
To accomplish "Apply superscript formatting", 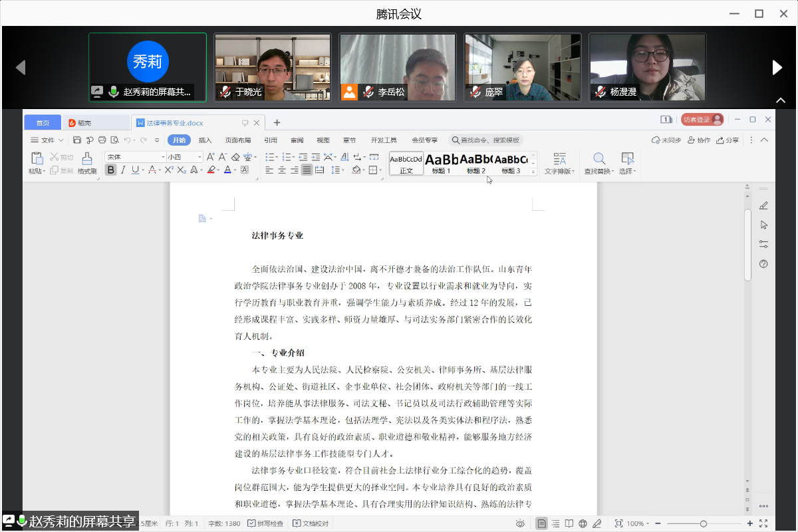I will point(169,170).
